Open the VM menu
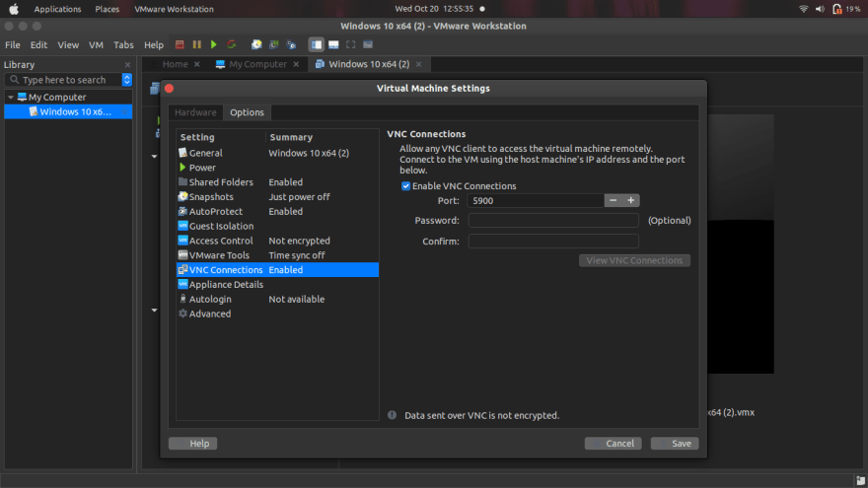868x488 pixels. (97, 44)
